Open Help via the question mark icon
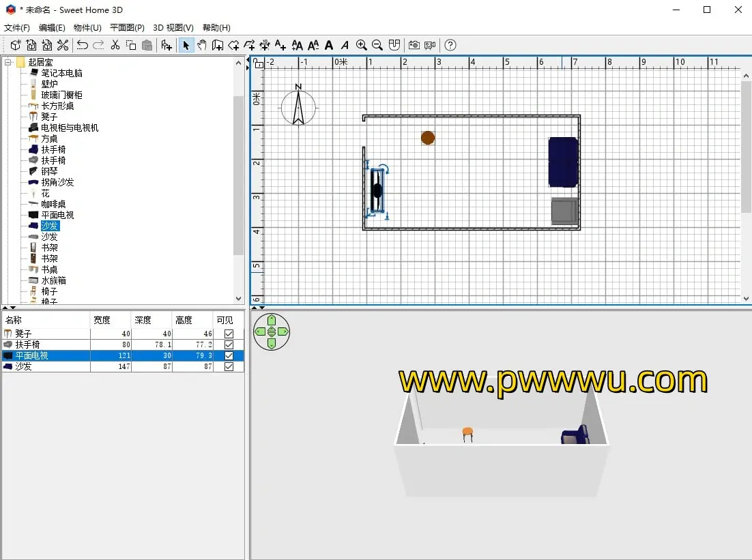Image resolution: width=752 pixels, height=560 pixels. [x=450, y=45]
